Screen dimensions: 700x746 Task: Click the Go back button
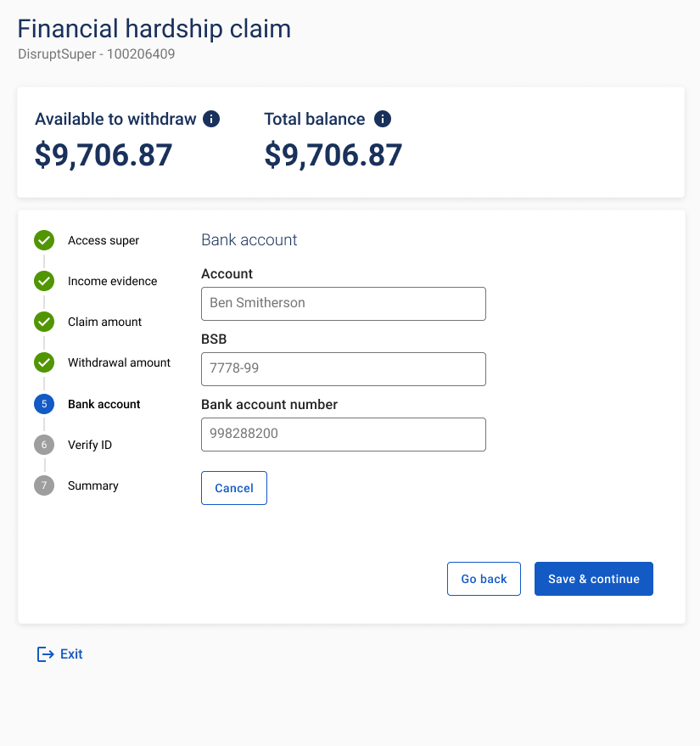point(484,579)
